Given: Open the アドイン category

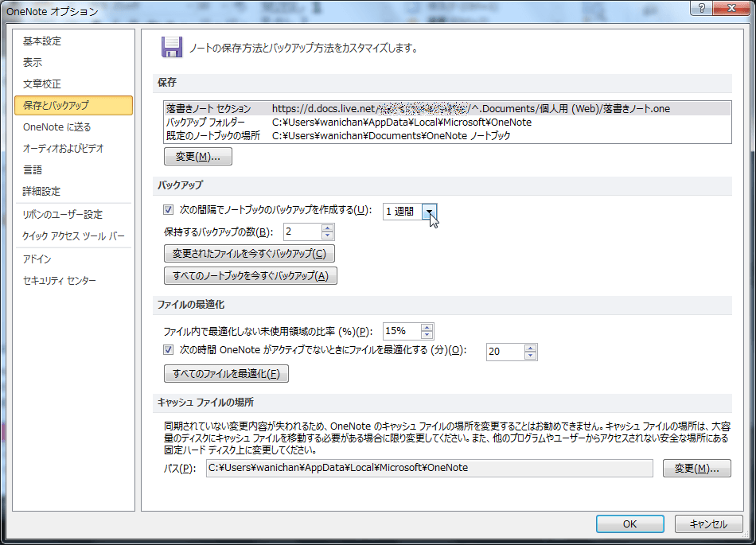Looking at the screenshot, I should (73, 259).
